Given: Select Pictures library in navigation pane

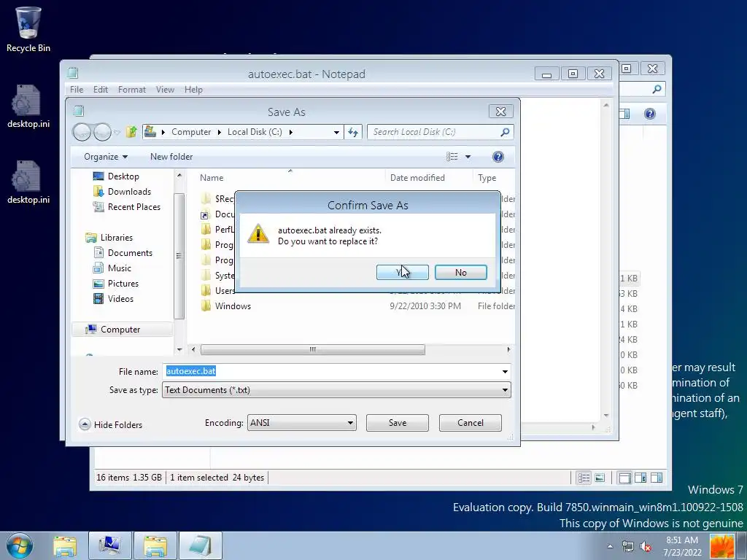Looking at the screenshot, I should [x=123, y=283].
